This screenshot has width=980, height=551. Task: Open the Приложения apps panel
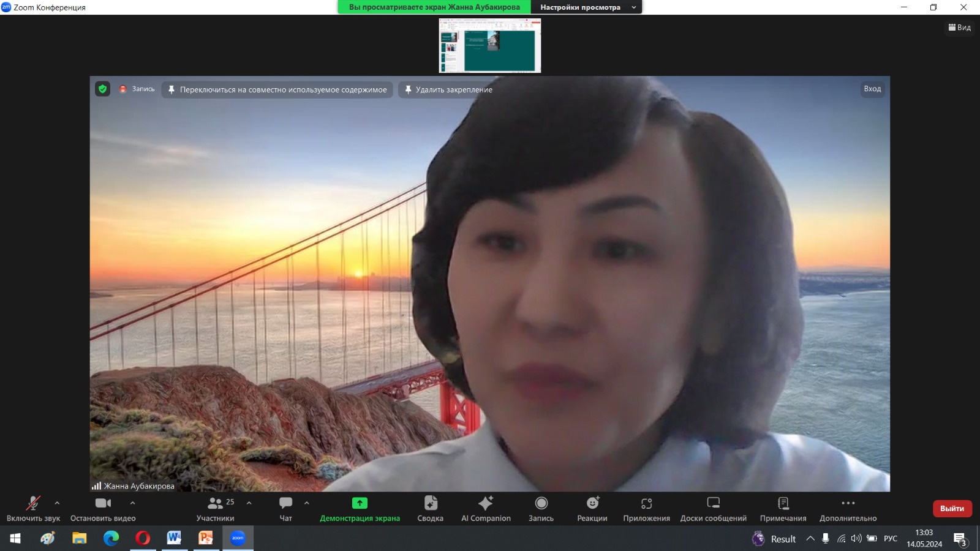tap(646, 508)
